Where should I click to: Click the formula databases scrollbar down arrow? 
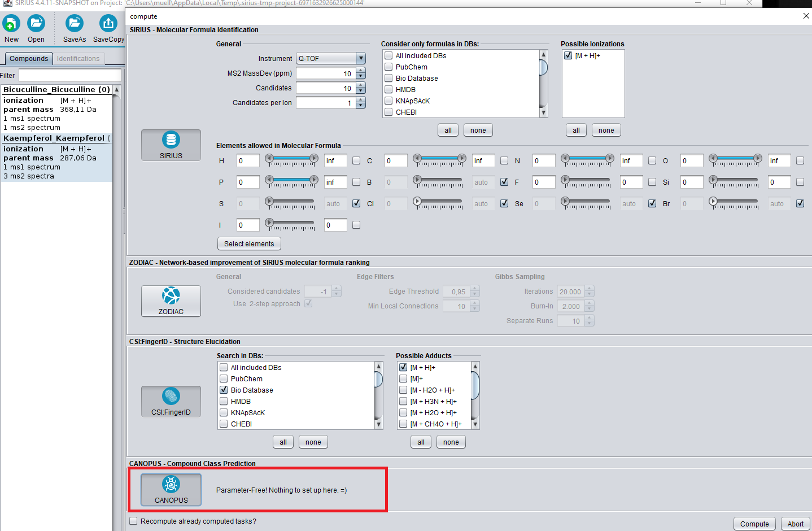click(544, 112)
